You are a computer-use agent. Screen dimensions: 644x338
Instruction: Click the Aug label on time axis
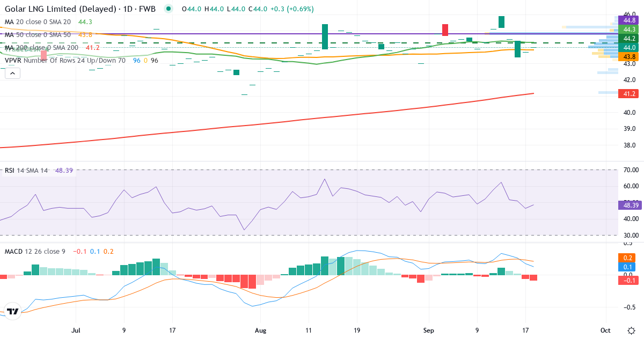(260, 330)
